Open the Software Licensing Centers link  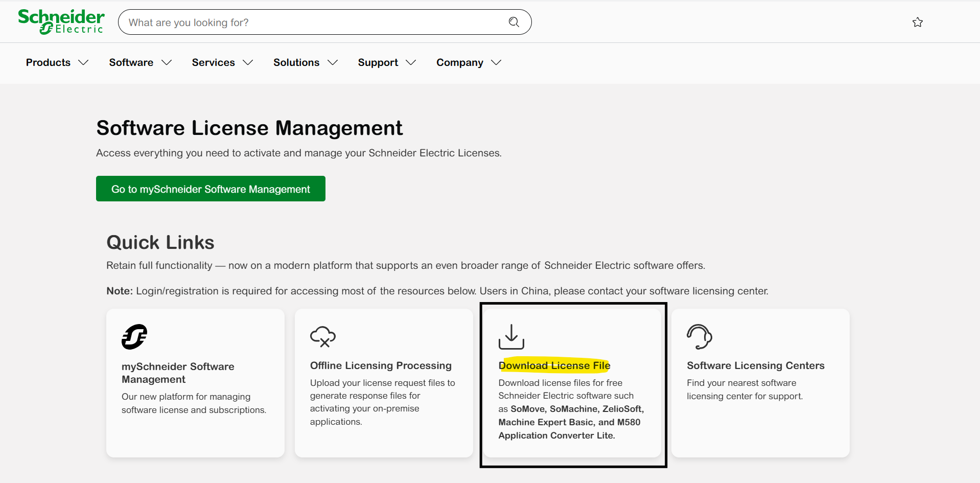click(x=755, y=365)
